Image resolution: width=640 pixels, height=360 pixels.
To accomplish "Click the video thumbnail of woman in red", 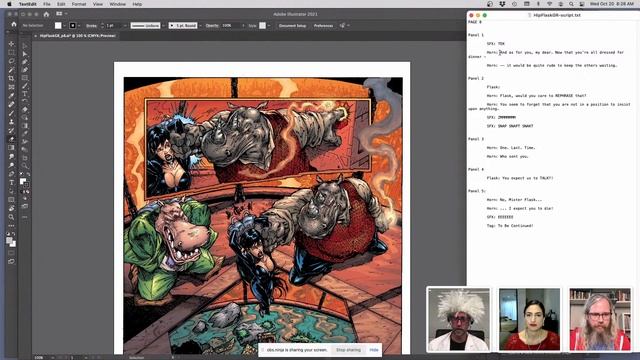I will coord(529,319).
